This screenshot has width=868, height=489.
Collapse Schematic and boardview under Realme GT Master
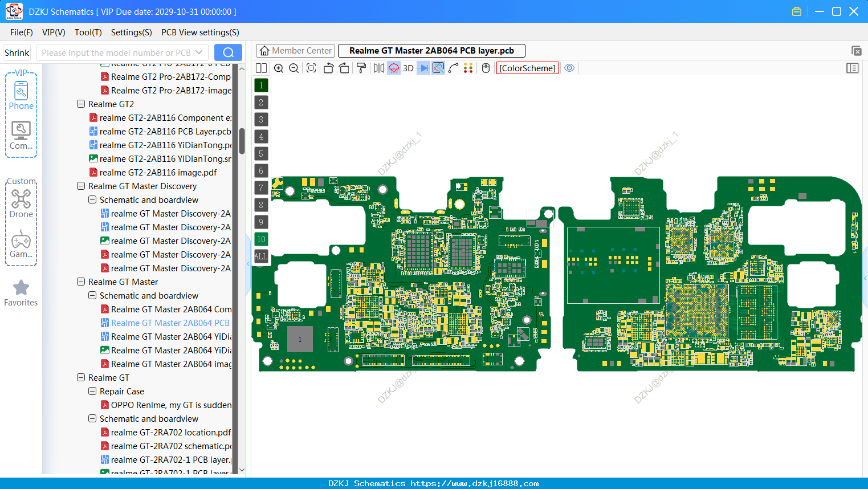coord(92,296)
